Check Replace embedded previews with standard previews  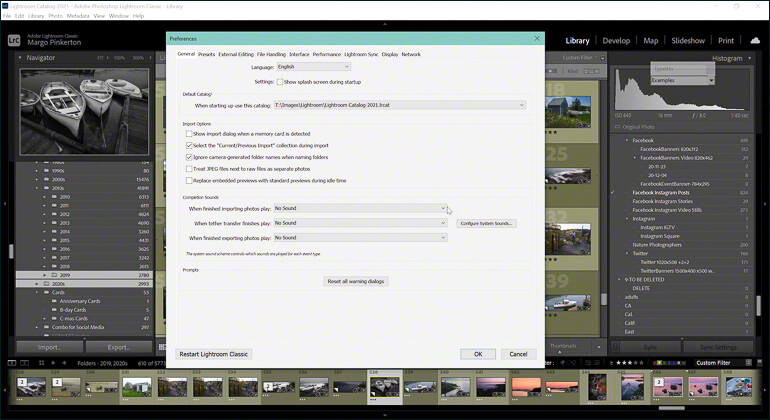click(x=189, y=181)
